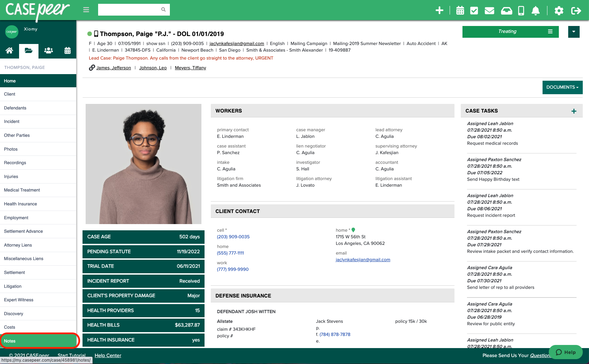Click the tasks checkmark icon in header

tap(475, 10)
